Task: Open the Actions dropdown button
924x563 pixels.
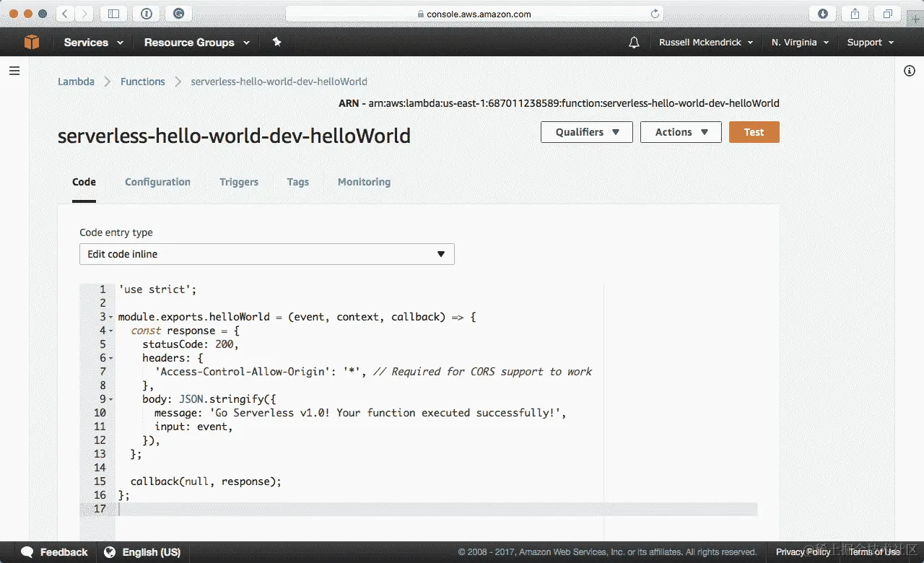Action: point(681,132)
